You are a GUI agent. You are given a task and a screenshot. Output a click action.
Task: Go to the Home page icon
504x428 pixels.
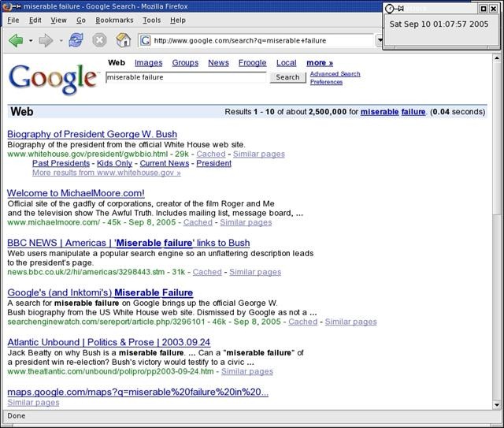tap(123, 40)
